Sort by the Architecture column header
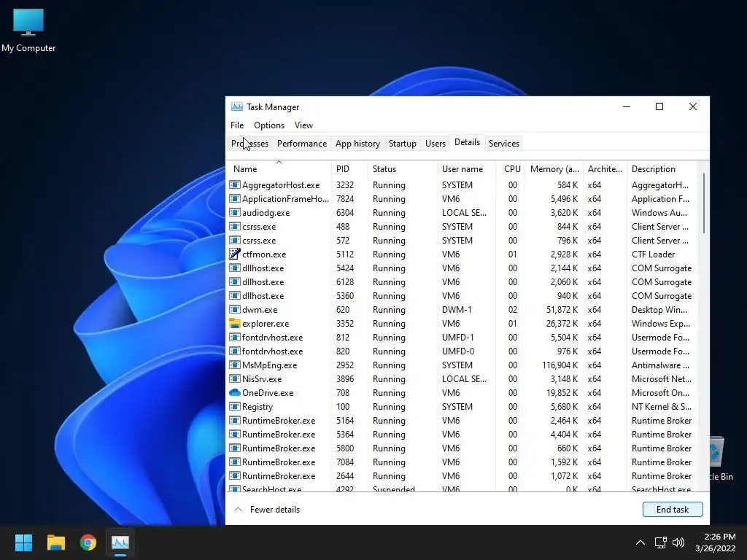 coord(605,169)
